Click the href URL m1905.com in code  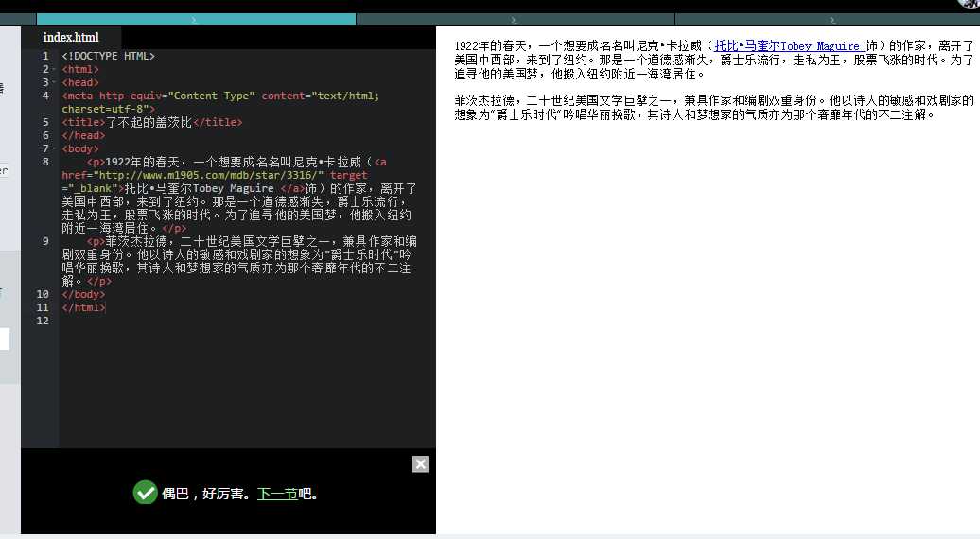pyautogui.click(x=208, y=176)
